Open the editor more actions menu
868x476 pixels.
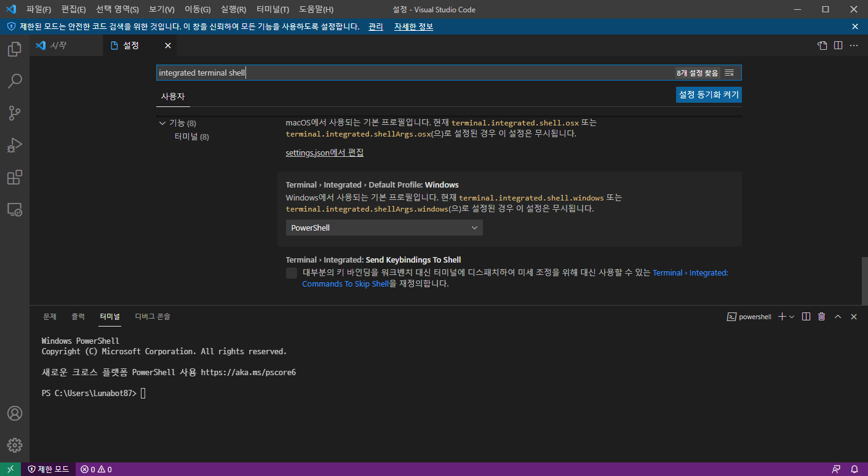point(854,46)
